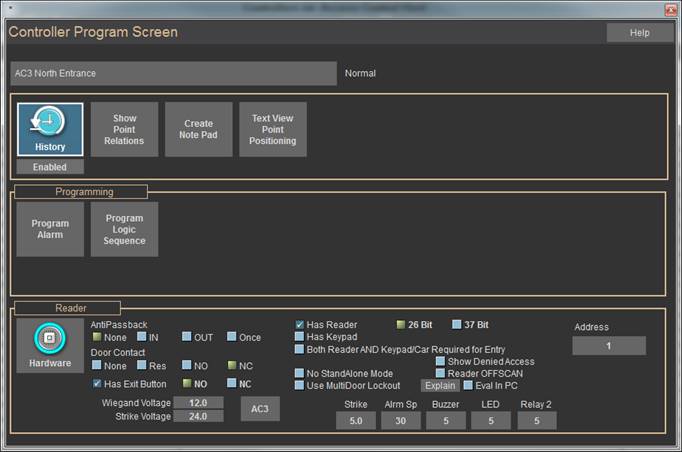
Task: Click the Strike time field
Action: click(356, 421)
